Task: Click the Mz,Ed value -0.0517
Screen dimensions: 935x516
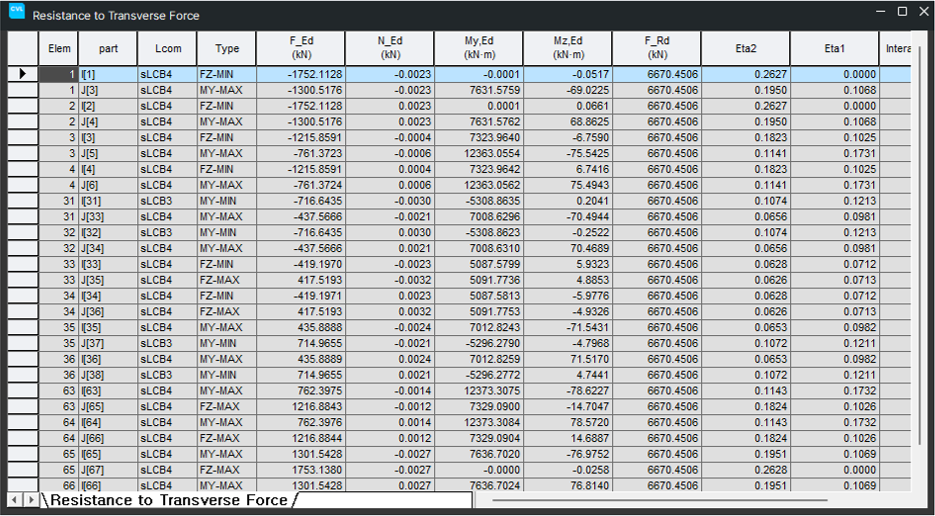Action: coord(568,75)
